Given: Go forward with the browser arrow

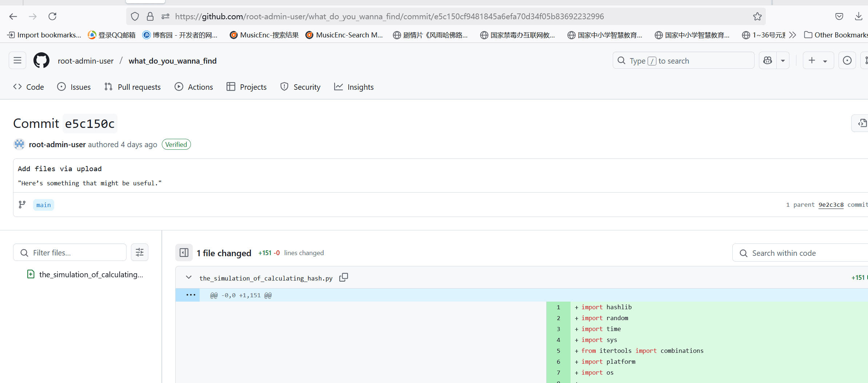Looking at the screenshot, I should click(33, 16).
